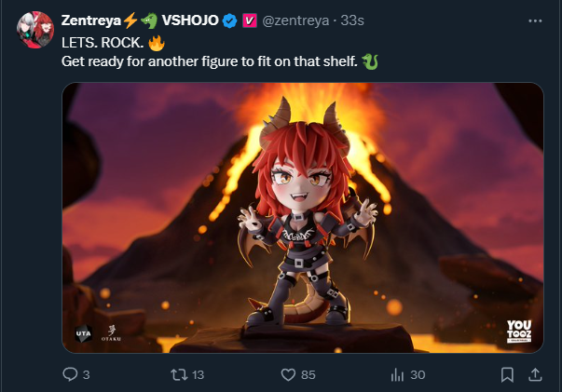Viewport: 562px width, 392px height.
Task: Open Zentreya's profile avatar picture
Action: tap(35, 30)
